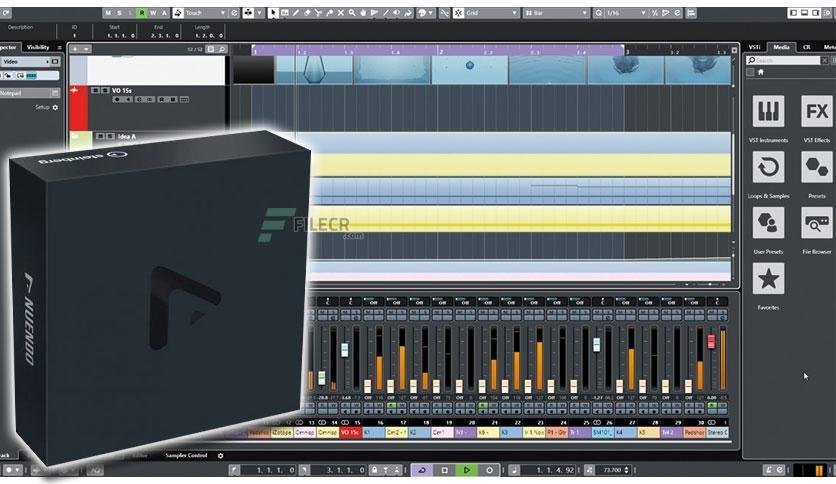This screenshot has width=836, height=484.
Task: Switch to the VSTi tab
Action: (754, 47)
